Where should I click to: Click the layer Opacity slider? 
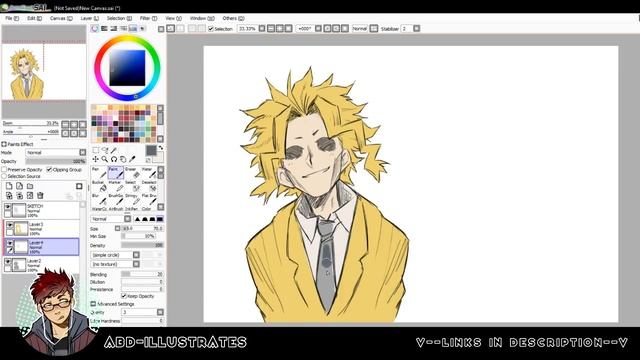pyautogui.click(x=56, y=161)
